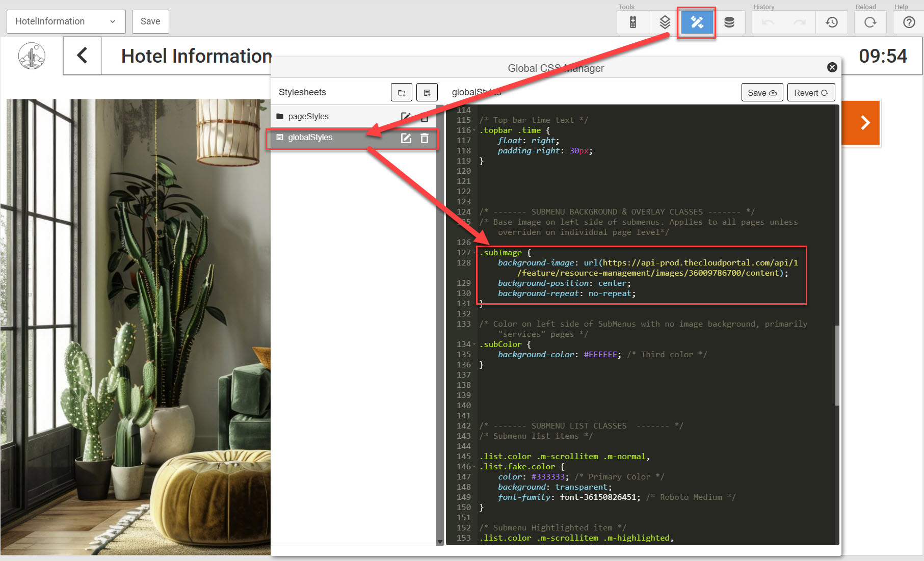Click the 'Submenu Hightlighted item' comment

click(552, 528)
